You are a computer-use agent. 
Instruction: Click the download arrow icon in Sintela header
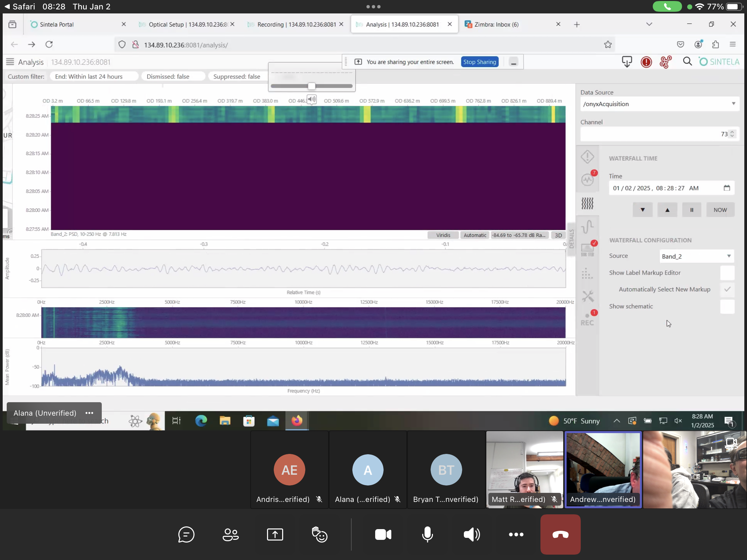(627, 62)
